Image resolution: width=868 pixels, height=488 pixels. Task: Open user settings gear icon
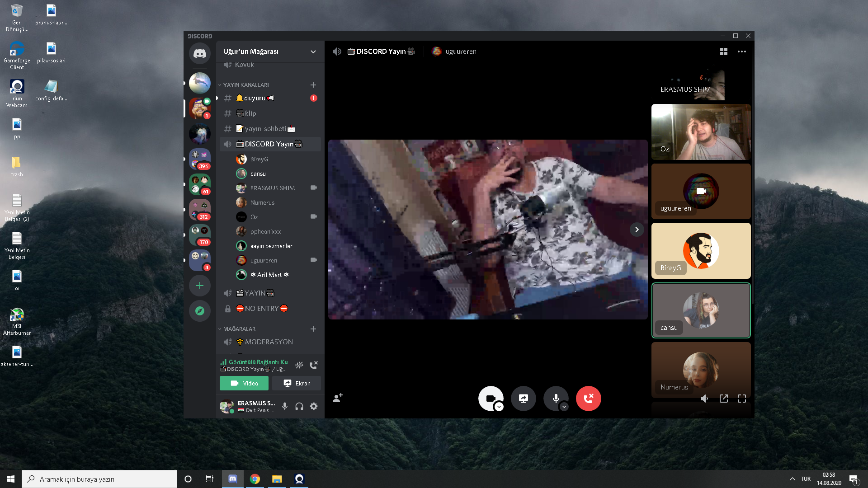coord(314,406)
